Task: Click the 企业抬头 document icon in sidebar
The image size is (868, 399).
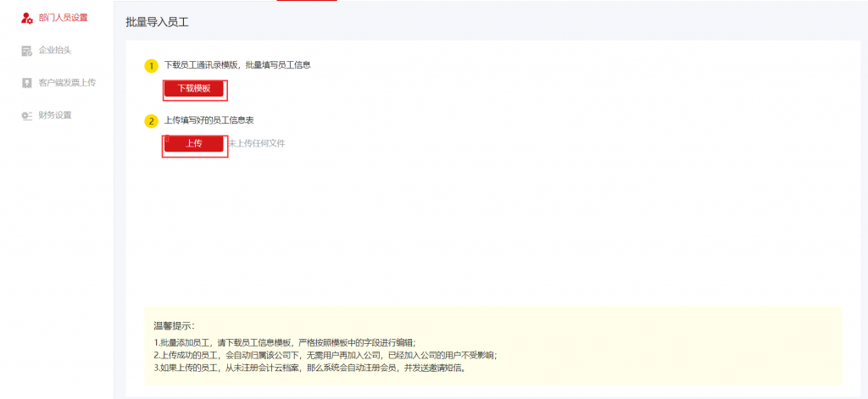Action: click(26, 51)
